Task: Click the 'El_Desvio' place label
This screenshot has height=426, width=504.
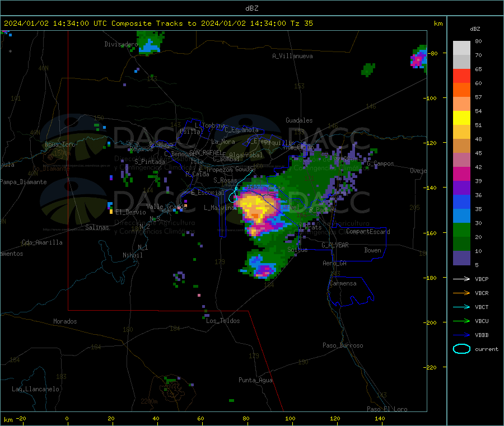Action: (130, 212)
